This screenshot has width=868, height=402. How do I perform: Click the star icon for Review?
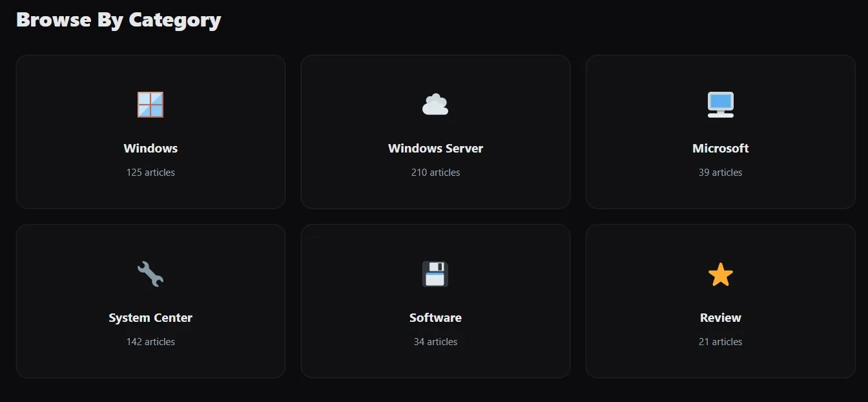pyautogui.click(x=720, y=274)
